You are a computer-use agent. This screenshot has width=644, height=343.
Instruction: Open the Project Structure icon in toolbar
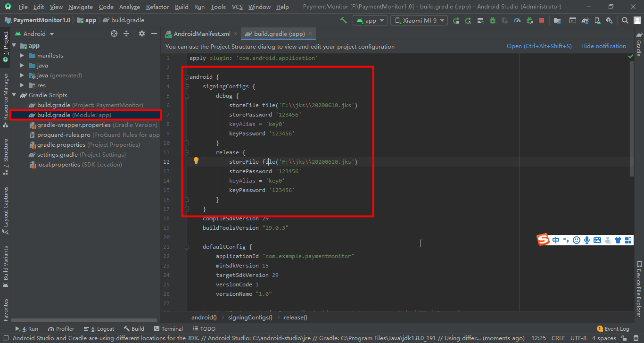557,20
